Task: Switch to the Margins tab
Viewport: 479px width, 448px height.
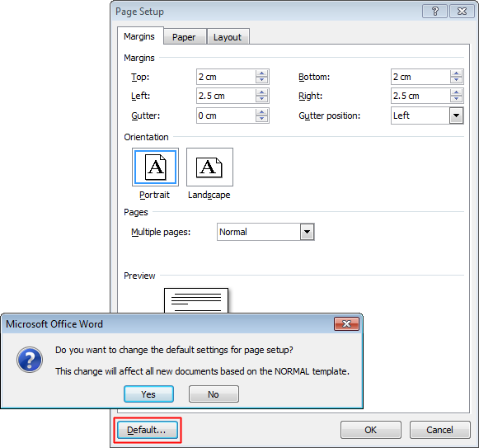Action: click(x=140, y=36)
